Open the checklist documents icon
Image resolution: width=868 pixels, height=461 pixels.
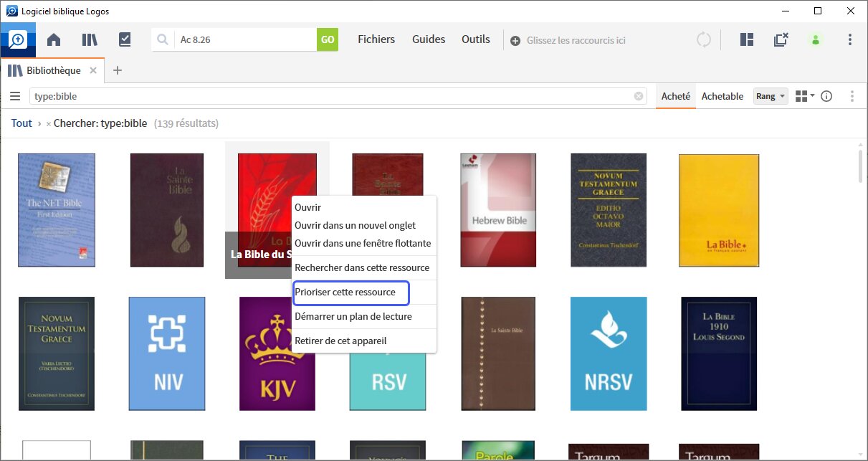(125, 40)
